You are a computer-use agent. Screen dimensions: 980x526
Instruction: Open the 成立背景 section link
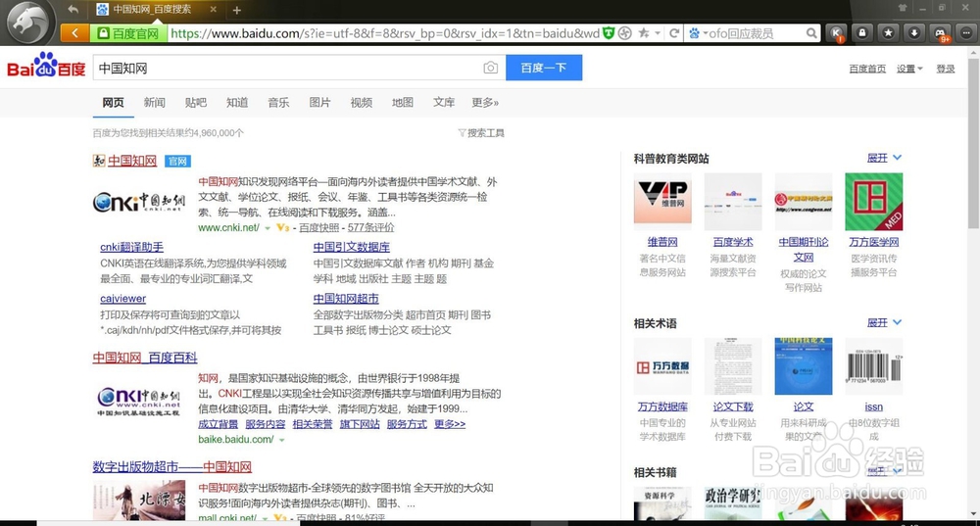[219, 424]
